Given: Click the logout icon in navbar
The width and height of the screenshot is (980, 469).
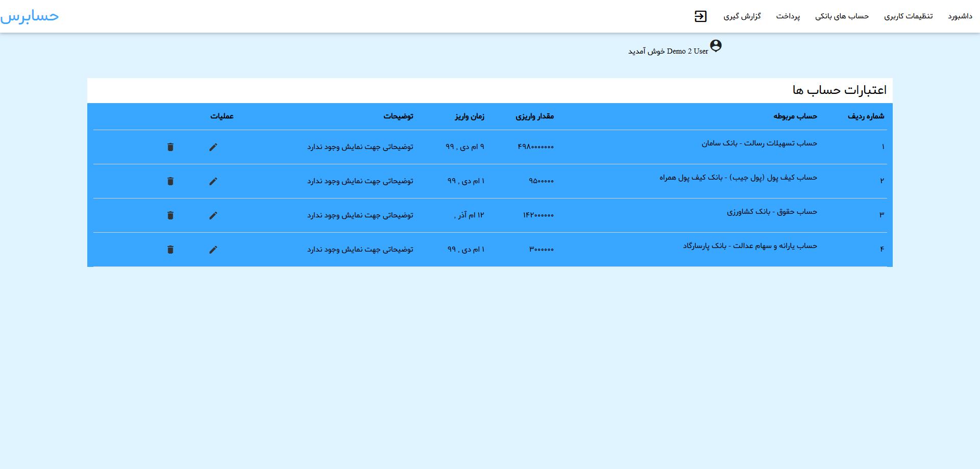Looking at the screenshot, I should coord(700,16).
